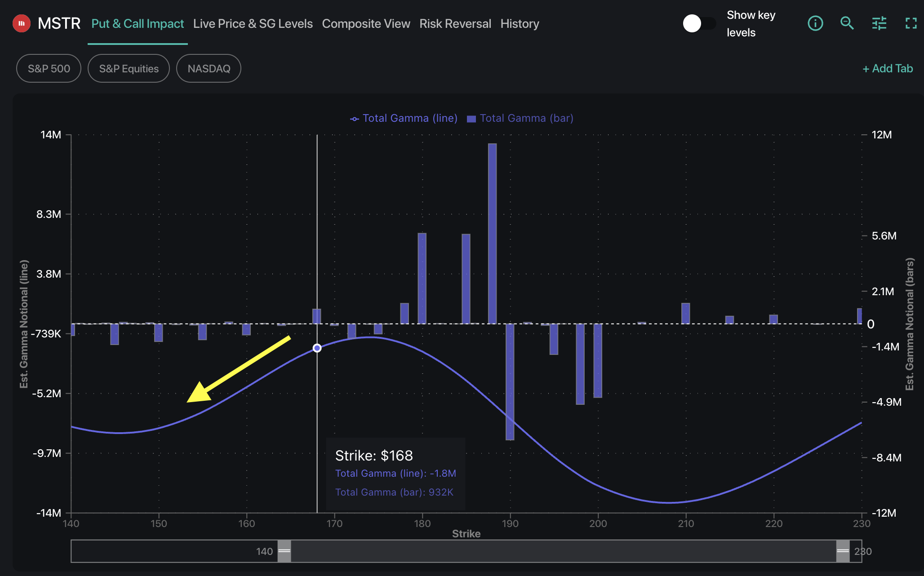Click the tallest gamma bar near strike 188
Viewport: 924px width, 576px height.
tap(493, 234)
